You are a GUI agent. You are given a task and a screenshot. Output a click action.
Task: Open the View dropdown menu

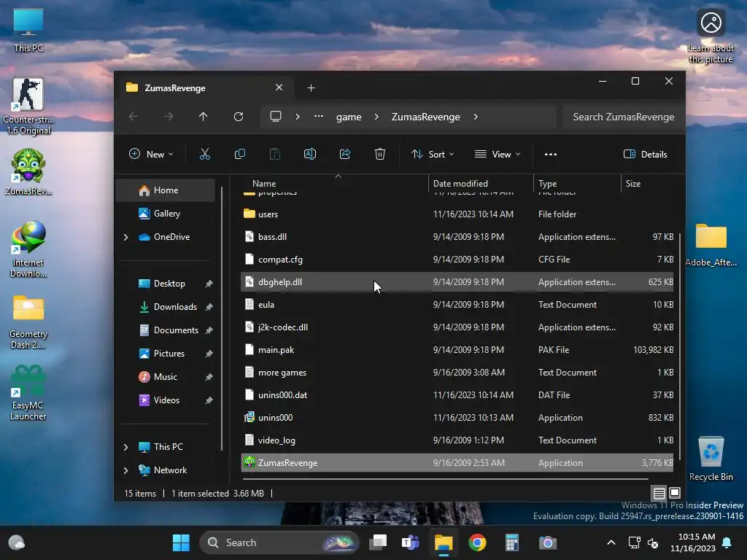(x=498, y=154)
